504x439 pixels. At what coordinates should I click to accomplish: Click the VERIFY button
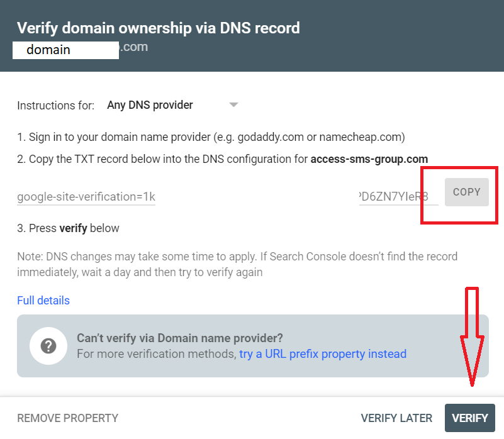pyautogui.click(x=469, y=418)
